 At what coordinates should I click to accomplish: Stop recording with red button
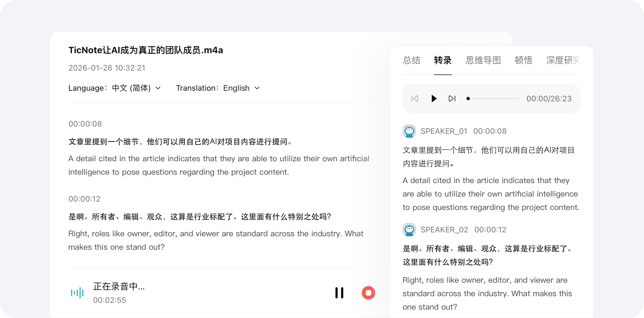[x=368, y=293]
